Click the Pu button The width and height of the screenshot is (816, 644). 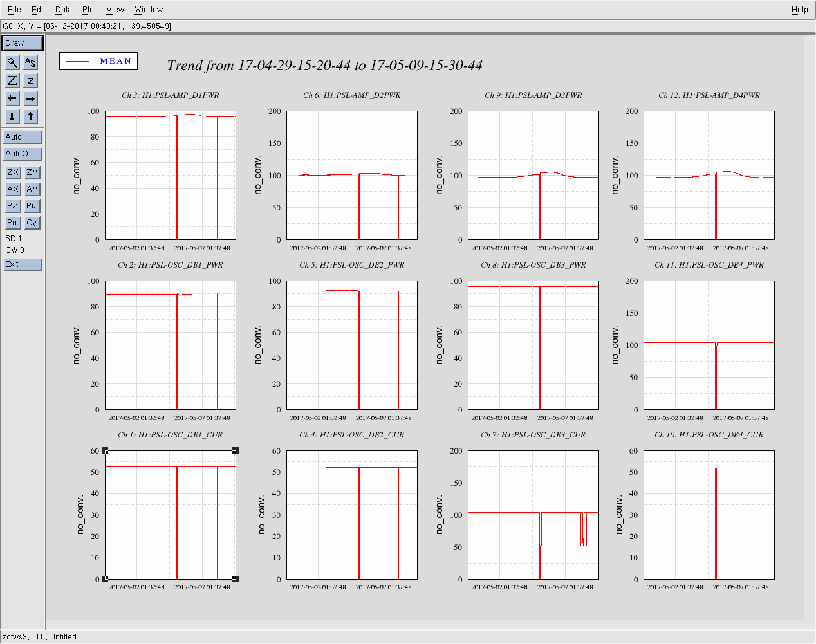32,206
